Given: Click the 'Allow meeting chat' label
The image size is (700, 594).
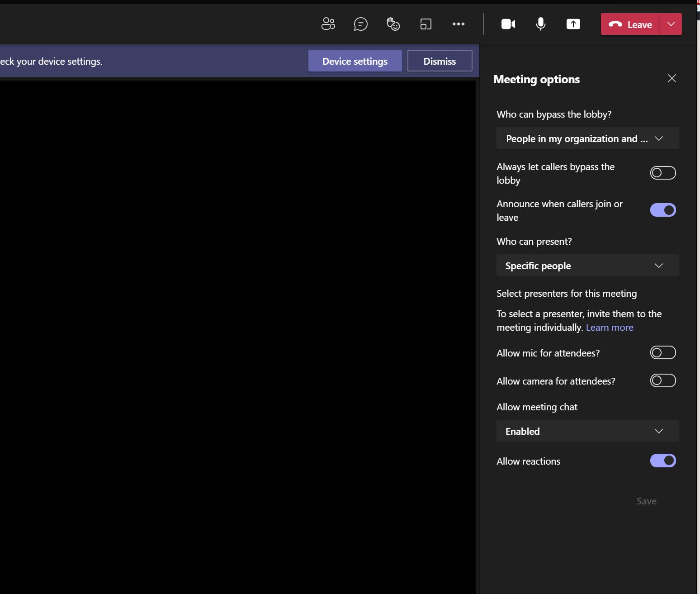Looking at the screenshot, I should pos(537,407).
